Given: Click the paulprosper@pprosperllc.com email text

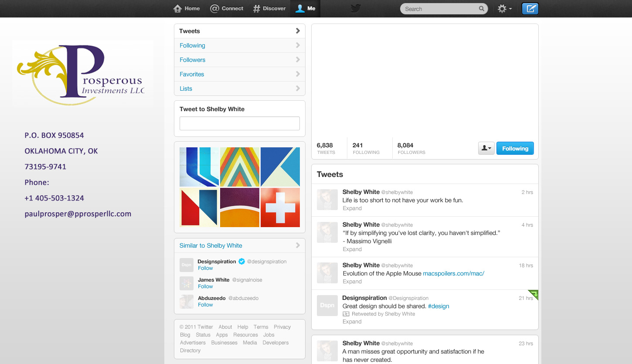Looking at the screenshot, I should coord(78,214).
